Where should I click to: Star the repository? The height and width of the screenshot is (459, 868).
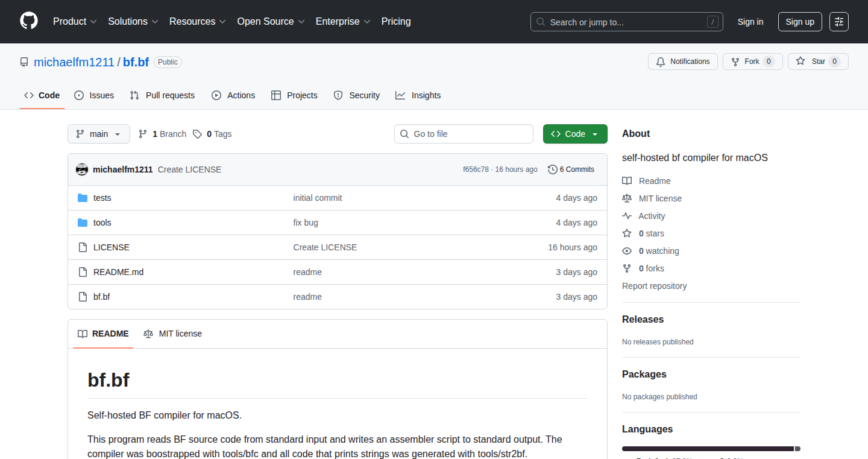[x=818, y=62]
